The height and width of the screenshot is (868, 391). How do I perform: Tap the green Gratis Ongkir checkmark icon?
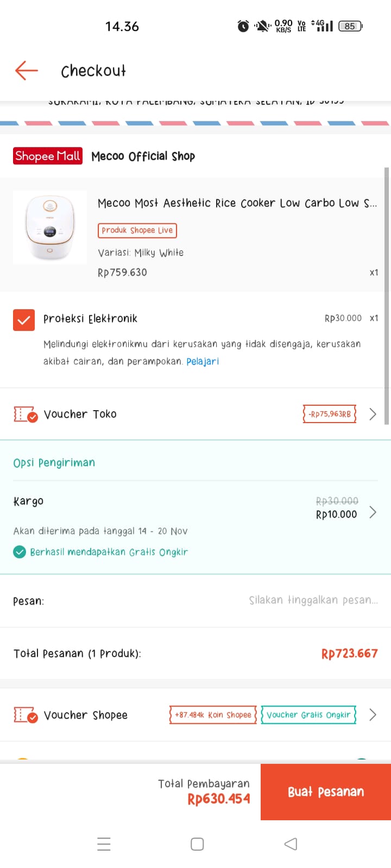(x=20, y=552)
